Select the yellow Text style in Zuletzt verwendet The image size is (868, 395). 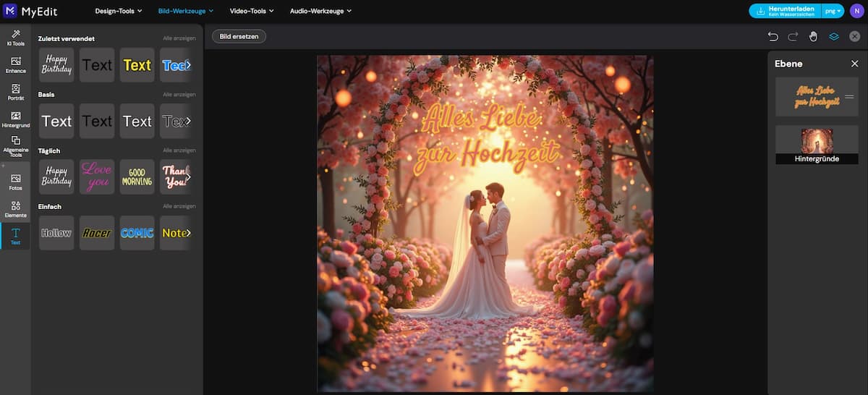[137, 65]
